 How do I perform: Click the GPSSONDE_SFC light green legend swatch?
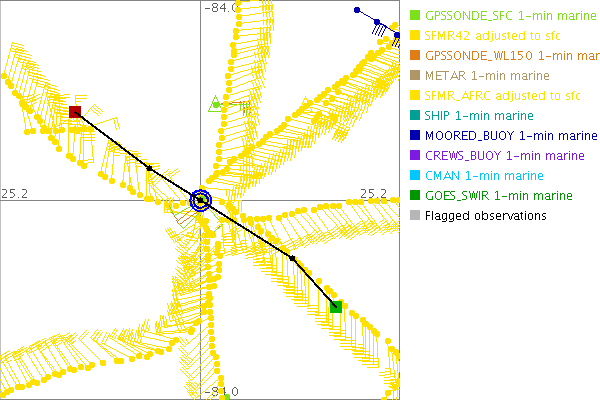click(x=415, y=16)
